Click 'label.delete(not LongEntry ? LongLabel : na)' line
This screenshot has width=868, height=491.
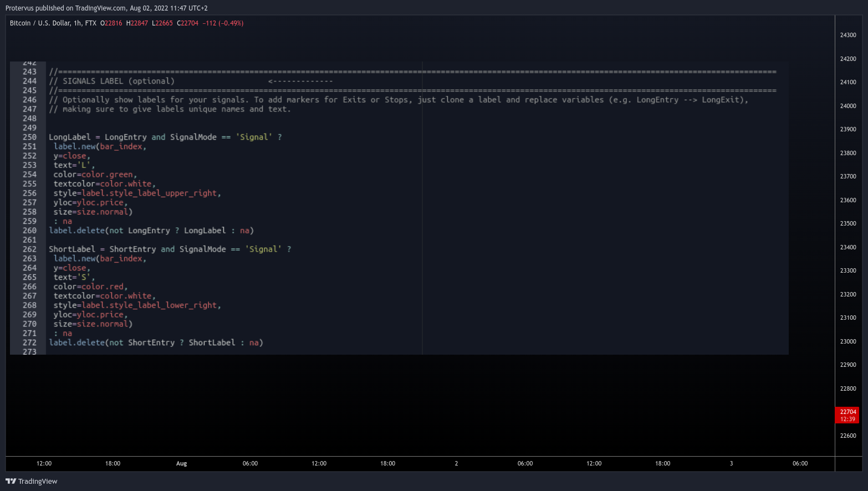151,231
